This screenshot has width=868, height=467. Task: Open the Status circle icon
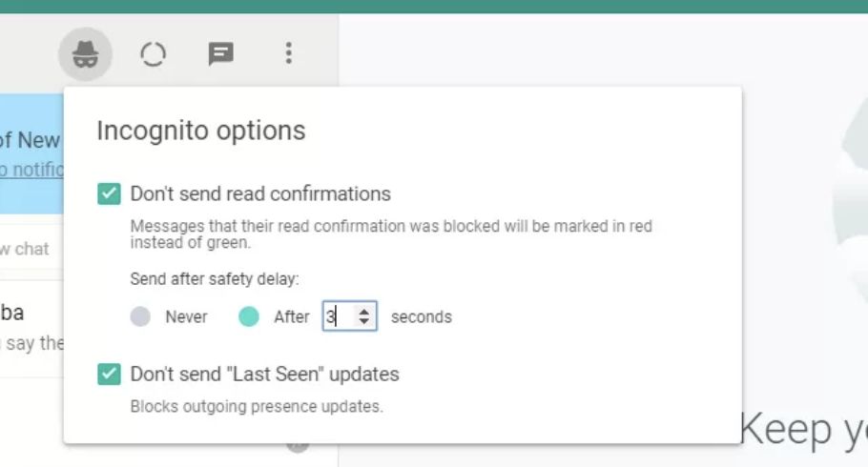(153, 54)
